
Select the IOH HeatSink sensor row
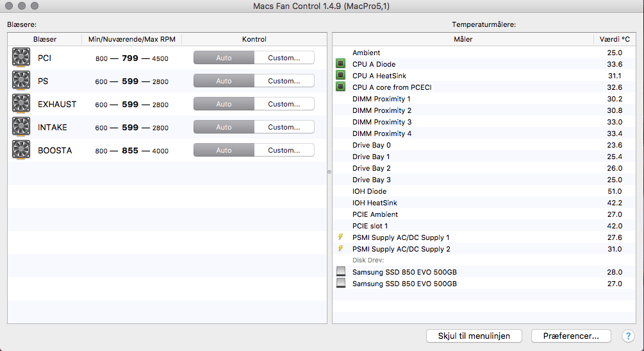(484, 203)
